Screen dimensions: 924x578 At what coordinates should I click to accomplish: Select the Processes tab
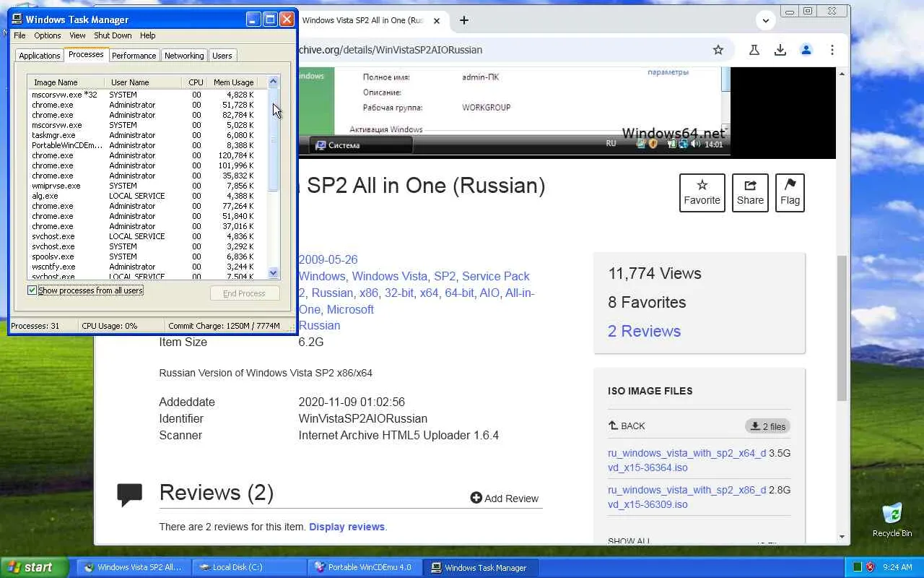(x=86, y=55)
